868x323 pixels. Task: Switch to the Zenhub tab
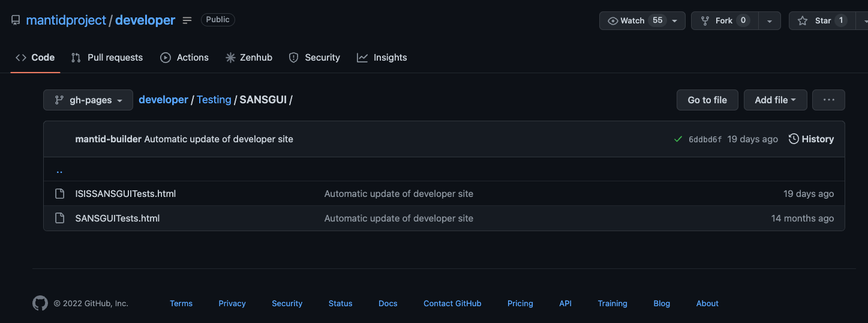248,58
